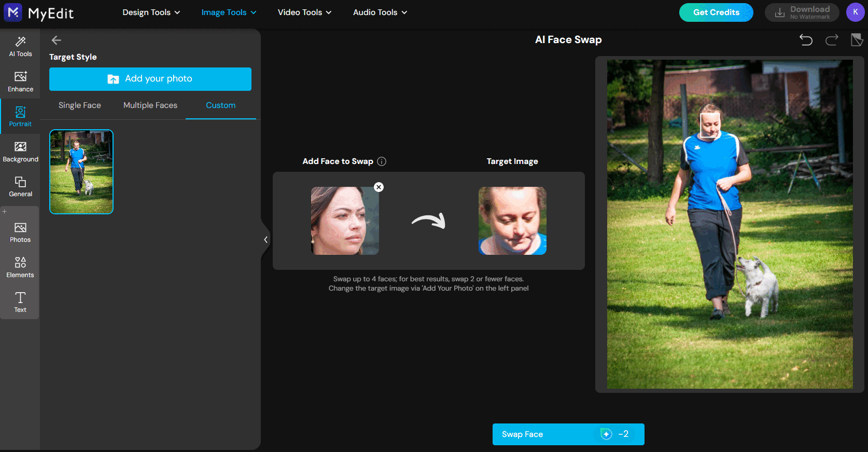This screenshot has height=452, width=868.
Task: Select the Enhance tool in sidebar
Action: click(20, 81)
